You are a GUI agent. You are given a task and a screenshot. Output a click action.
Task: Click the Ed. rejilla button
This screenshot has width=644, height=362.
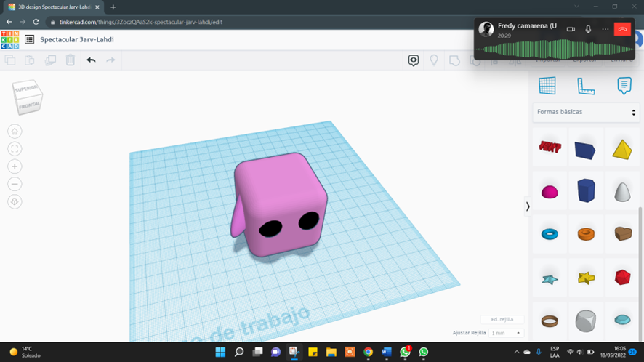[502, 319]
